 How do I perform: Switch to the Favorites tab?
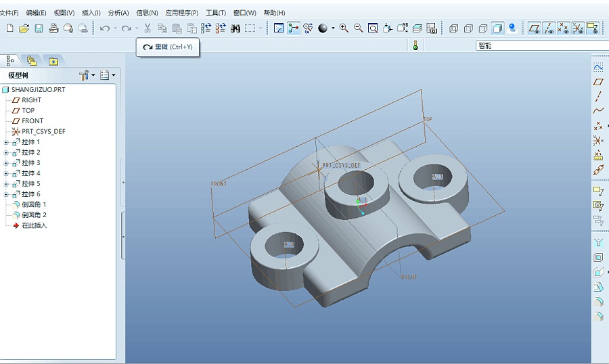[53, 61]
